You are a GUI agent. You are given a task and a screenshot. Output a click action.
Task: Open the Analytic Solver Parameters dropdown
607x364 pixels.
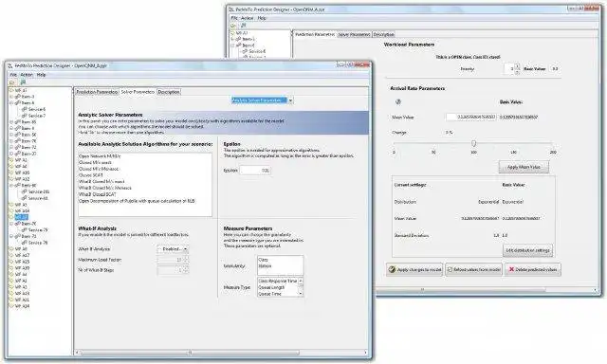[262, 100]
